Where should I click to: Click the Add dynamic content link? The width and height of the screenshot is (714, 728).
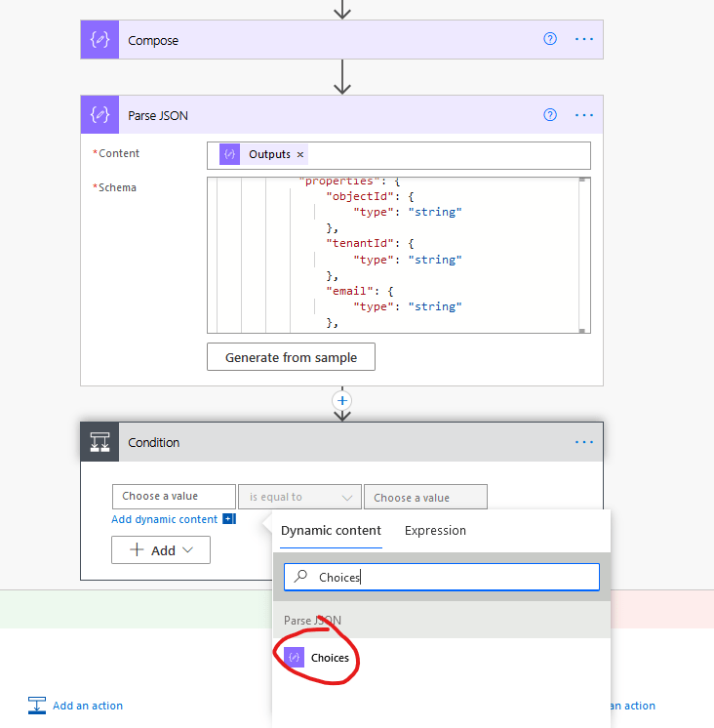pyautogui.click(x=164, y=519)
